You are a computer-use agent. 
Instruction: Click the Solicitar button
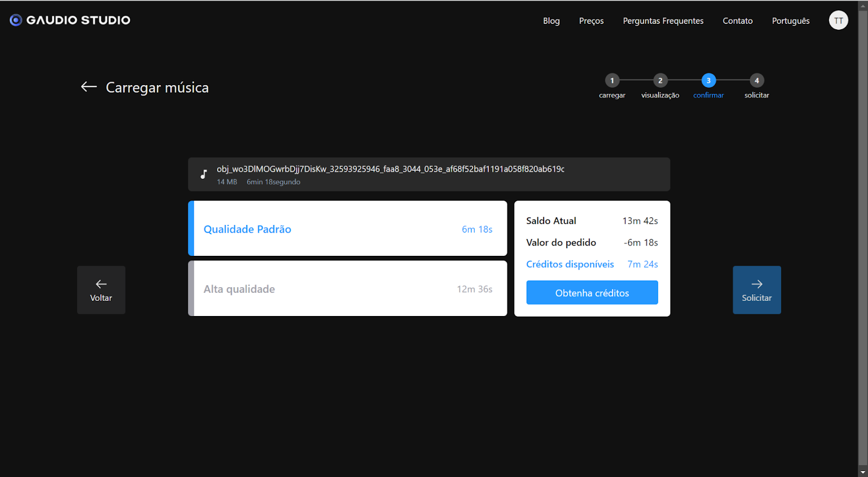click(x=757, y=290)
